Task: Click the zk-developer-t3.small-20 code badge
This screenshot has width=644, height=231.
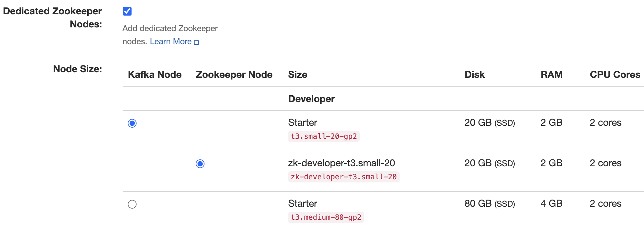Action: click(x=343, y=177)
